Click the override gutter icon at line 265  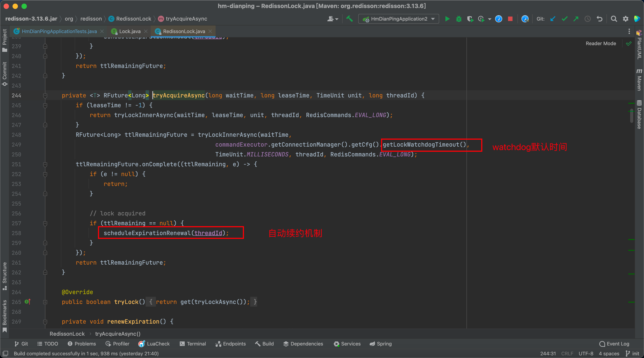(28, 302)
